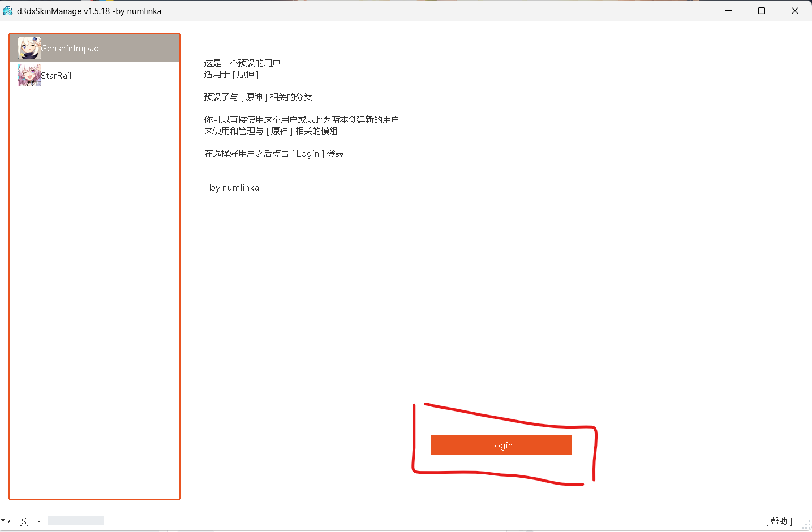Screen dimensions: 812x532
Task: Select the GenshinImpact user name label
Action: point(71,49)
